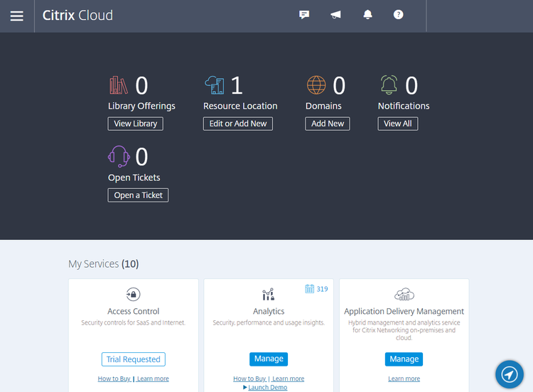This screenshot has width=533, height=392.
Task: Open Learn more under Application Delivery Management
Action: (404, 379)
